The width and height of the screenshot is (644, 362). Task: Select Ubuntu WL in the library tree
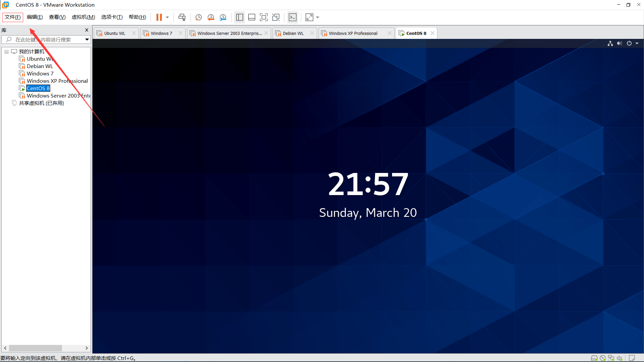pos(40,59)
